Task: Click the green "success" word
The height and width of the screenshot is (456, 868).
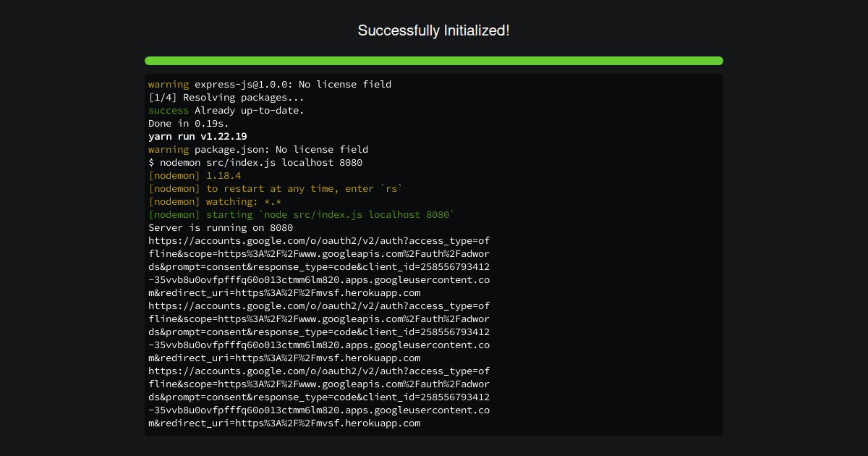Action: 169,111
